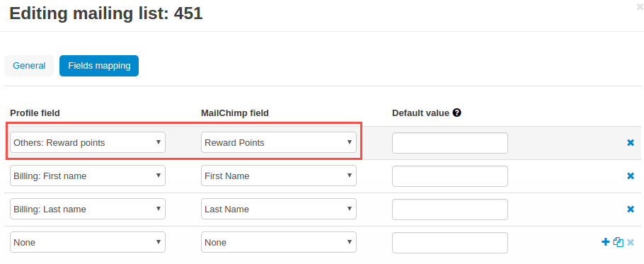
Task: Remove the Reward points mapping row
Action: point(631,143)
